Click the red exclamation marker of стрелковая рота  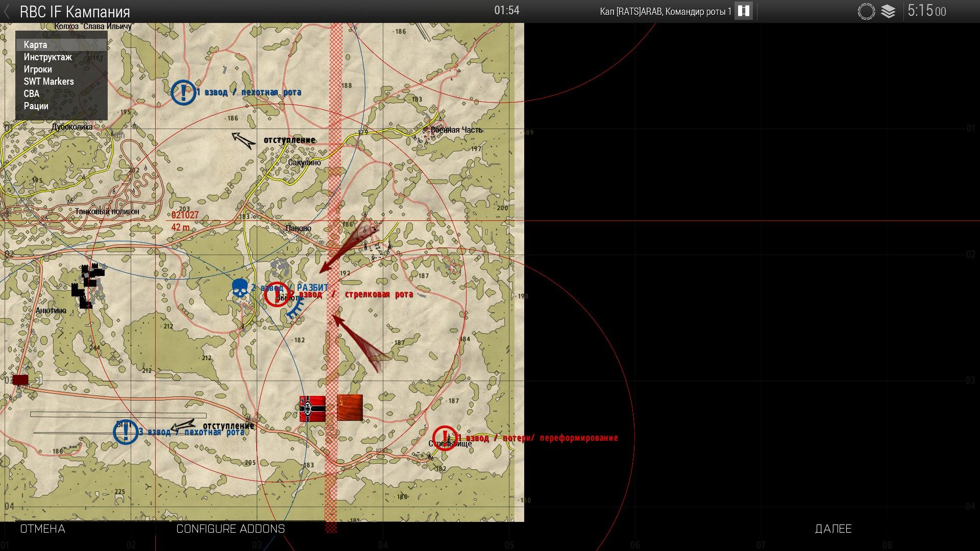[277, 294]
